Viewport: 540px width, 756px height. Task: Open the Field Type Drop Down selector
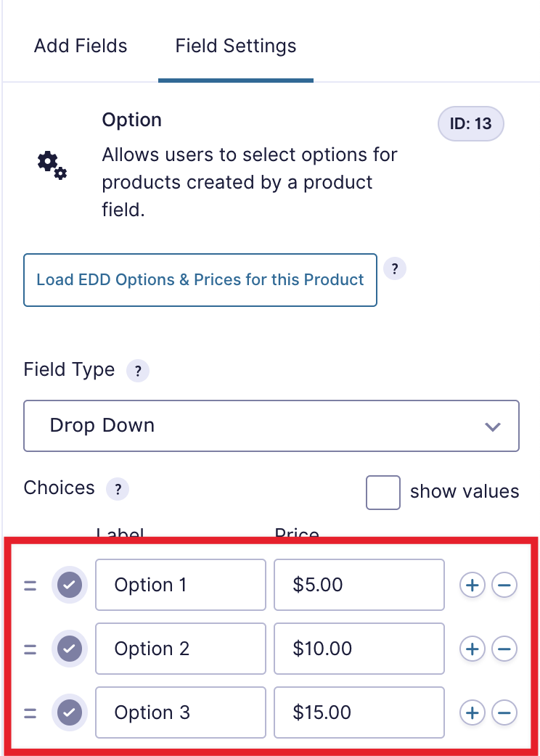(271, 426)
